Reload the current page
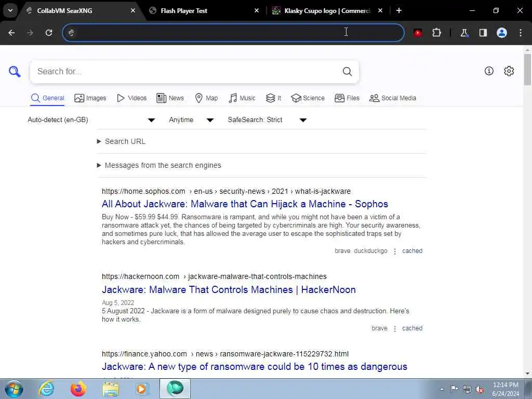 [x=49, y=33]
